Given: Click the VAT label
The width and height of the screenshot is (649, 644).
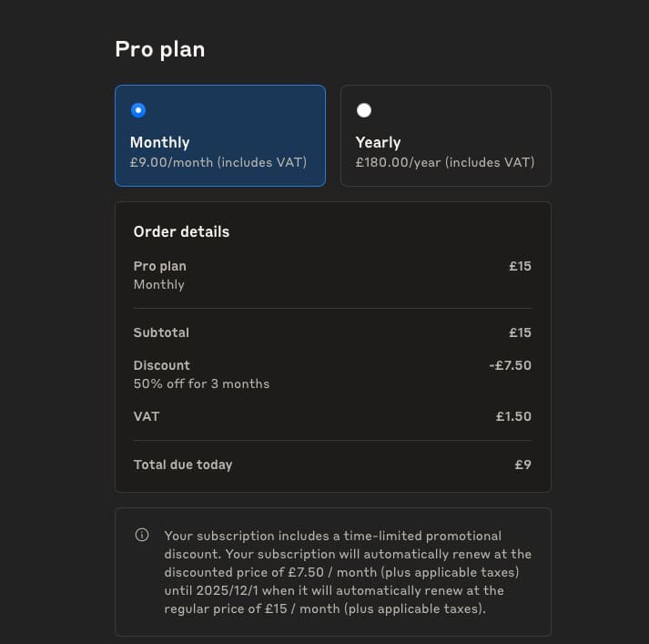Looking at the screenshot, I should [x=147, y=416].
